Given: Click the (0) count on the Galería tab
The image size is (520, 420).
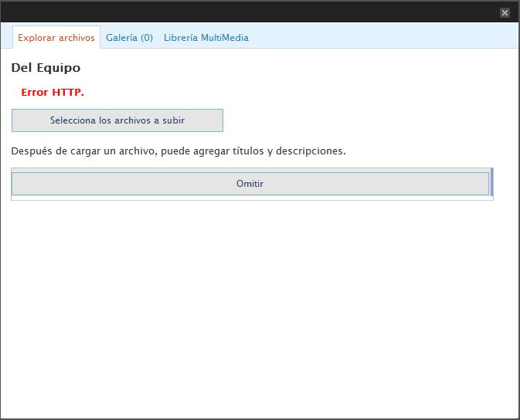Looking at the screenshot, I should click(146, 38).
